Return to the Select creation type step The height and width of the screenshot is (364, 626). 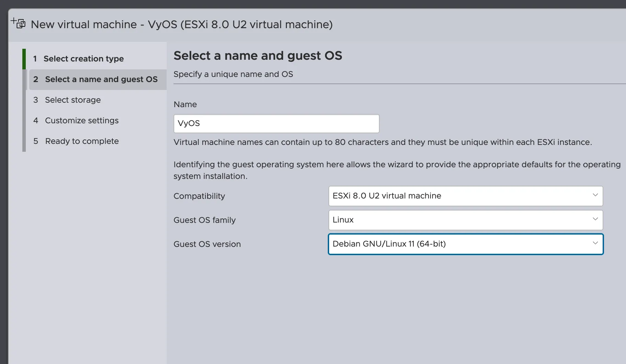tap(83, 59)
